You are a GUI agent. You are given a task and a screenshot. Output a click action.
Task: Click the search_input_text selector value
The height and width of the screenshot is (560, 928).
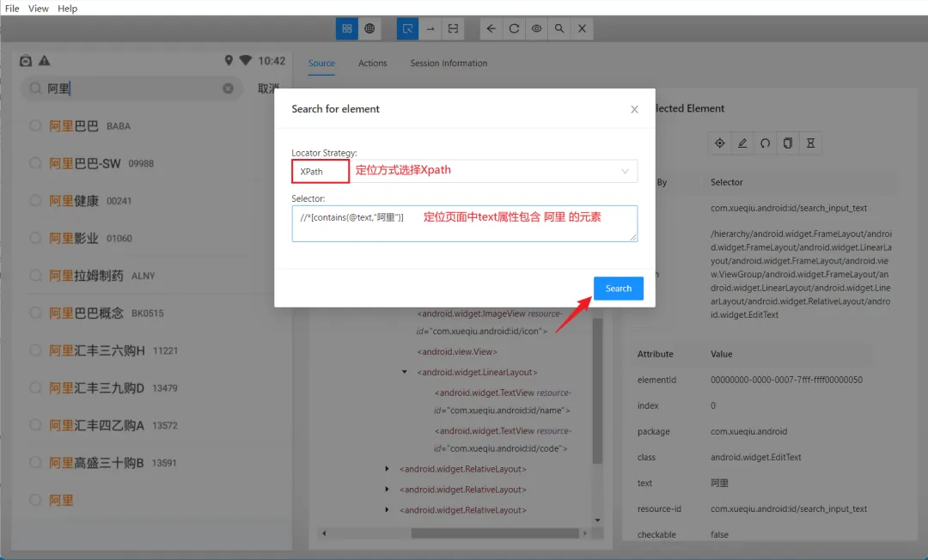pyautogui.click(x=788, y=208)
